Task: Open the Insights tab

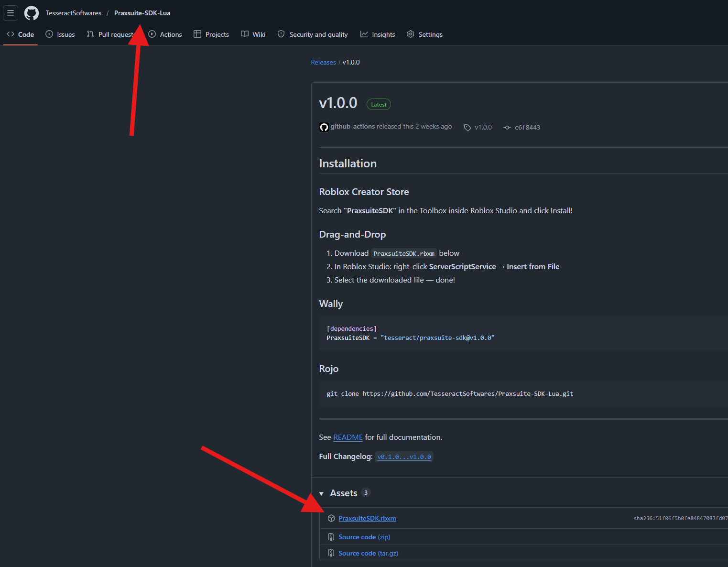Action: pyautogui.click(x=378, y=34)
